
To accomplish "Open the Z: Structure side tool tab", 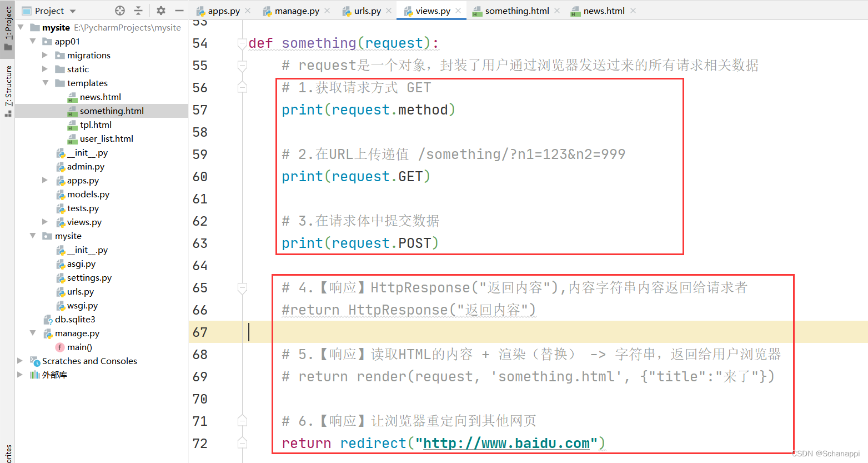I will 8,91.
